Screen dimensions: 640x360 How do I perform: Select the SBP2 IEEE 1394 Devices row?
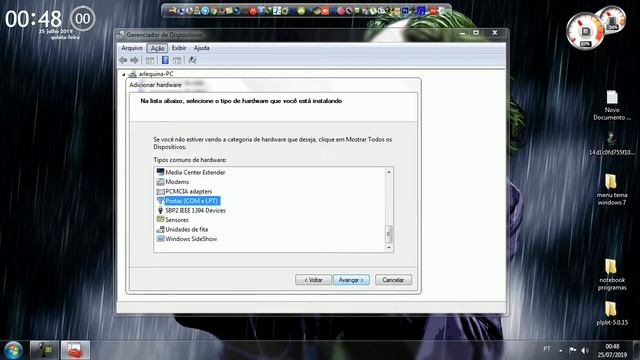(196, 210)
